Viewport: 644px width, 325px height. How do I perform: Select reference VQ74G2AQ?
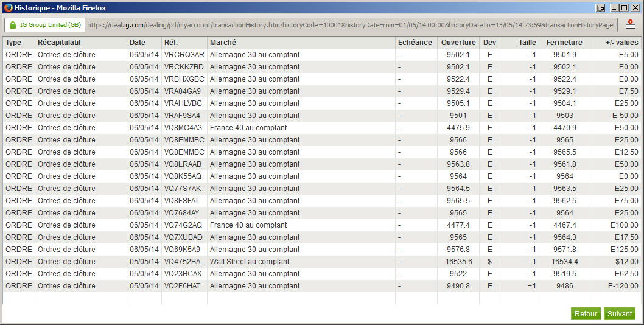click(183, 225)
